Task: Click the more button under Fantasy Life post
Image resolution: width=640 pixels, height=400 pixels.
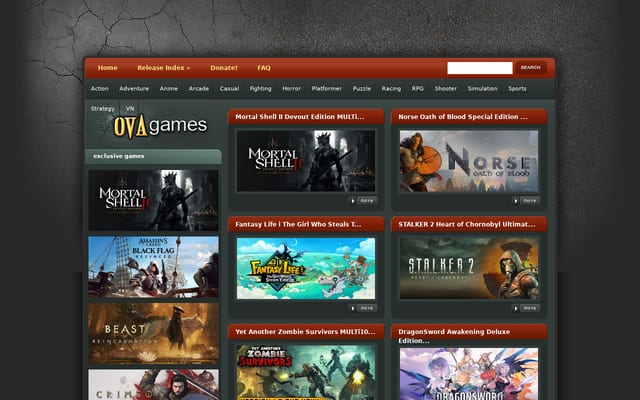Action: point(367,308)
